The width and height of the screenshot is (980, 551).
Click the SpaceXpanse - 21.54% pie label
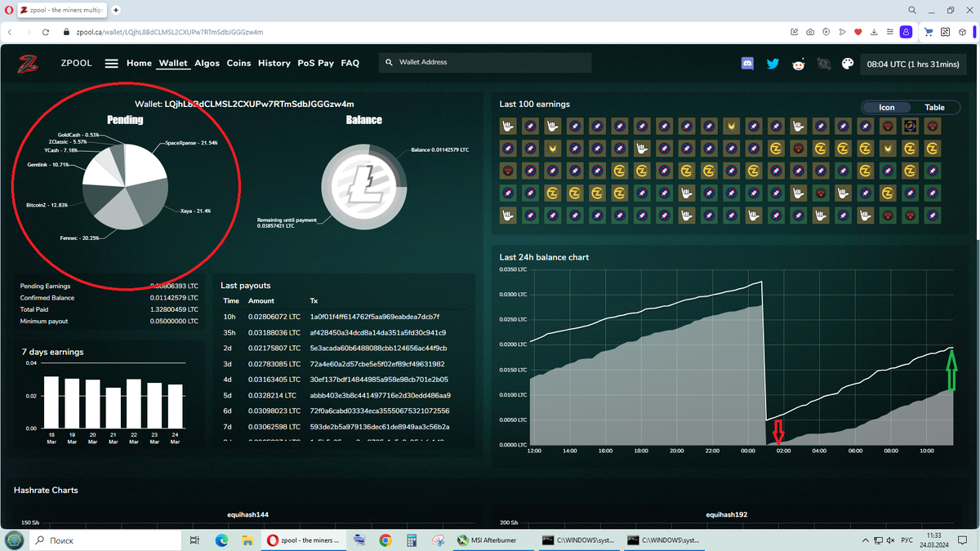point(192,143)
